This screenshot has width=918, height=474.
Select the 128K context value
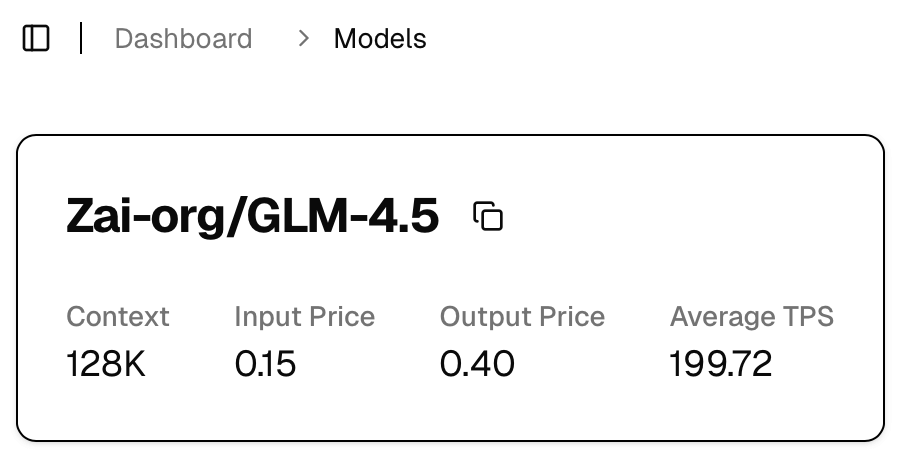click(x=106, y=364)
